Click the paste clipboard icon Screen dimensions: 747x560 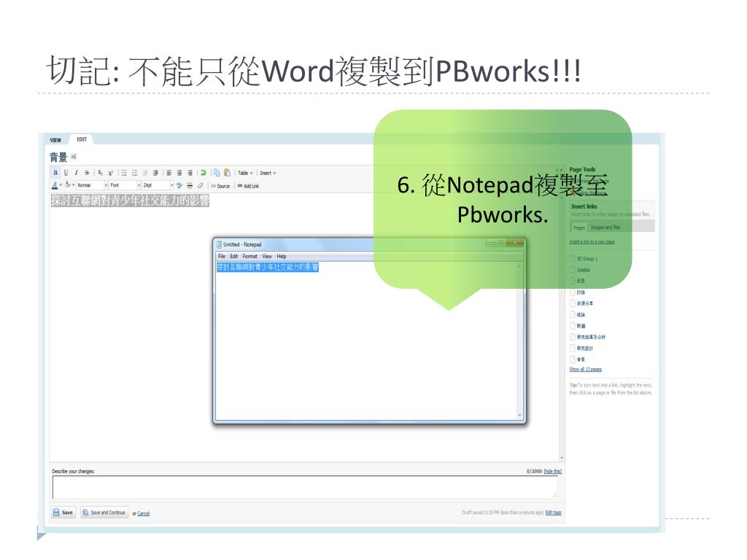point(228,173)
